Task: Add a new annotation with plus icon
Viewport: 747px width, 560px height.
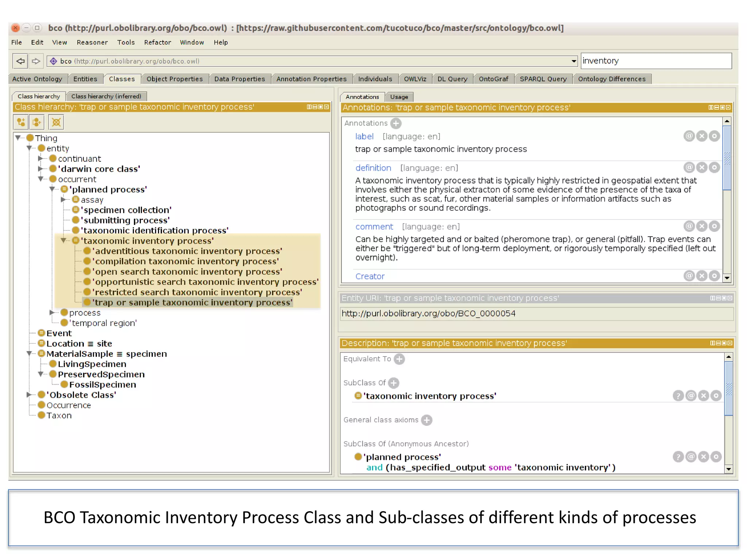Action: (396, 123)
